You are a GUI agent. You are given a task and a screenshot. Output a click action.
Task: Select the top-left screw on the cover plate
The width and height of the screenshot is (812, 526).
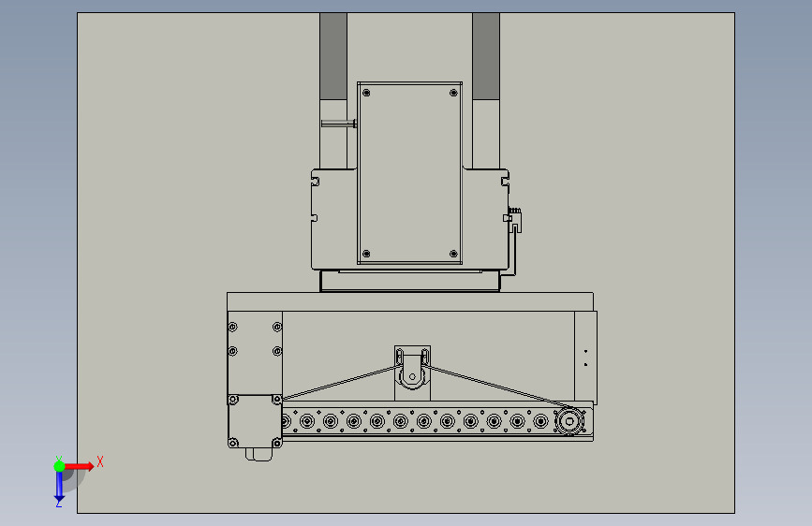pos(366,93)
